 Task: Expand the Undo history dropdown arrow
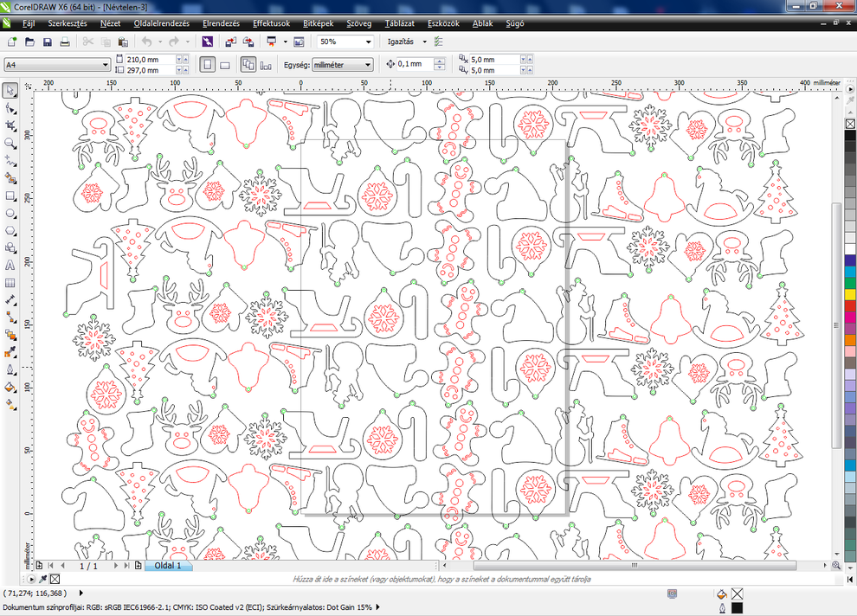pos(159,42)
